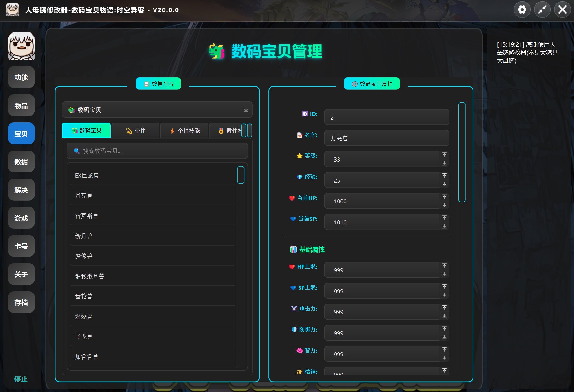Decrease 防御力 with the down arrow
574x392 pixels.
point(444,337)
